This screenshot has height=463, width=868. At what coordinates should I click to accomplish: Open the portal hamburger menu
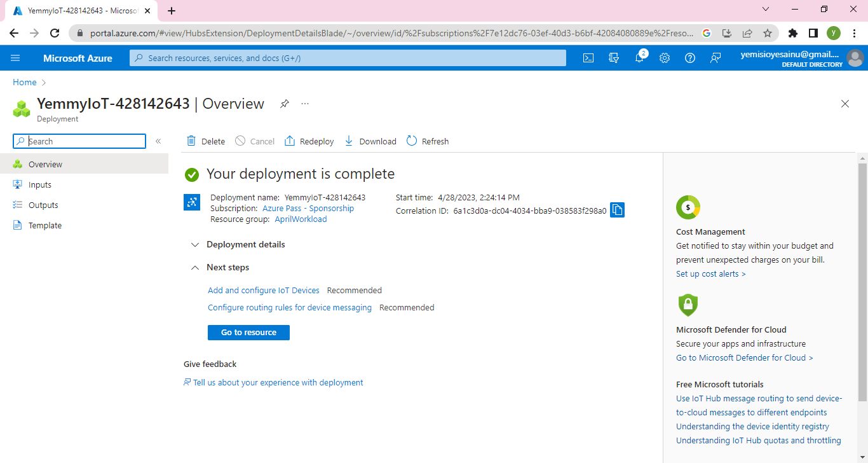[15, 58]
